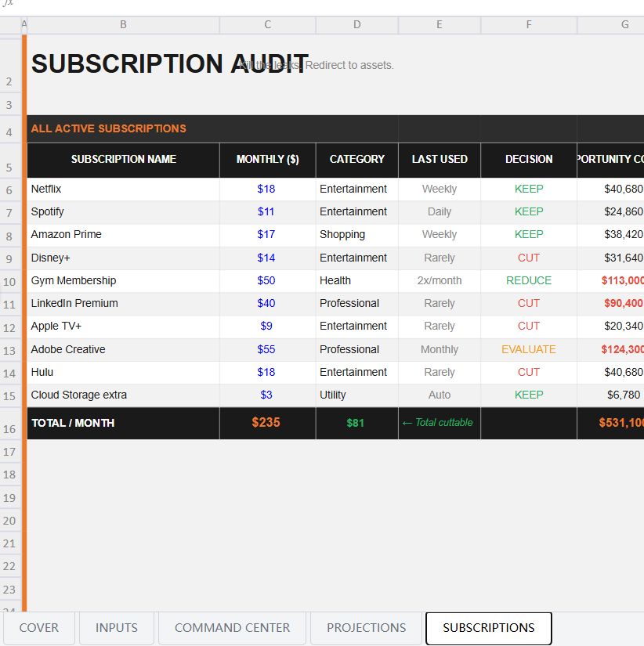Screen dimensions: 644x646
Task: Click the $90,400 opportunity cost cell
Action: (610, 303)
